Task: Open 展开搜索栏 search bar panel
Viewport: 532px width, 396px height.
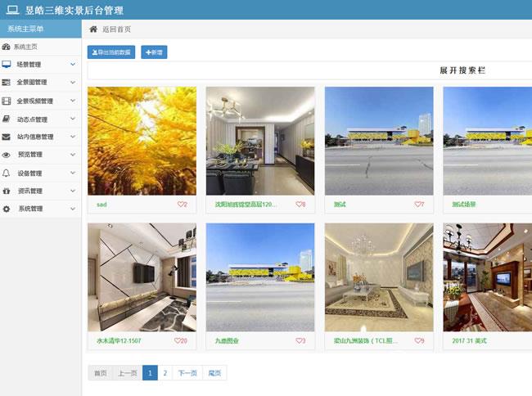Action: (x=462, y=70)
